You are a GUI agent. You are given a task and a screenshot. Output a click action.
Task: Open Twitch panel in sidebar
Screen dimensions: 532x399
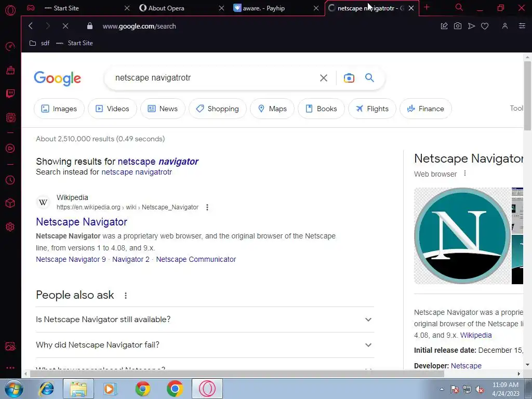pyautogui.click(x=10, y=94)
